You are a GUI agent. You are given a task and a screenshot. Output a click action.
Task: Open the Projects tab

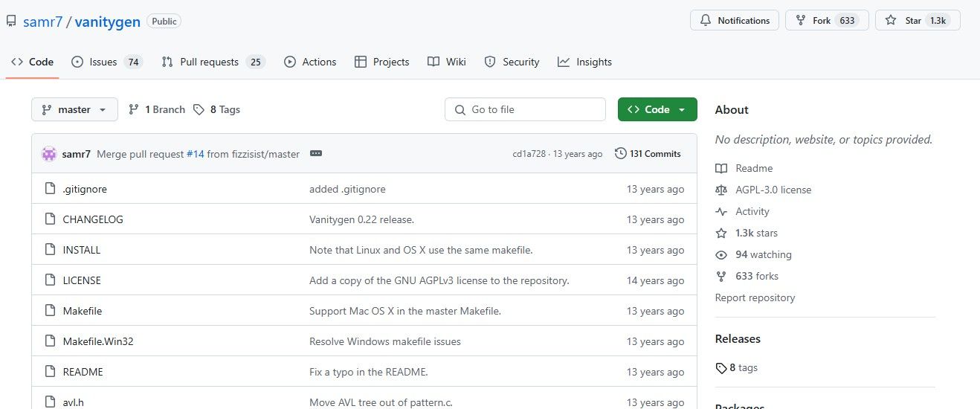[382, 62]
